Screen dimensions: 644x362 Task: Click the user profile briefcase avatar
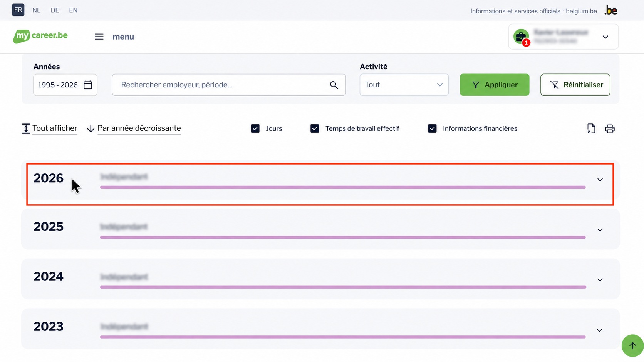[x=521, y=37]
